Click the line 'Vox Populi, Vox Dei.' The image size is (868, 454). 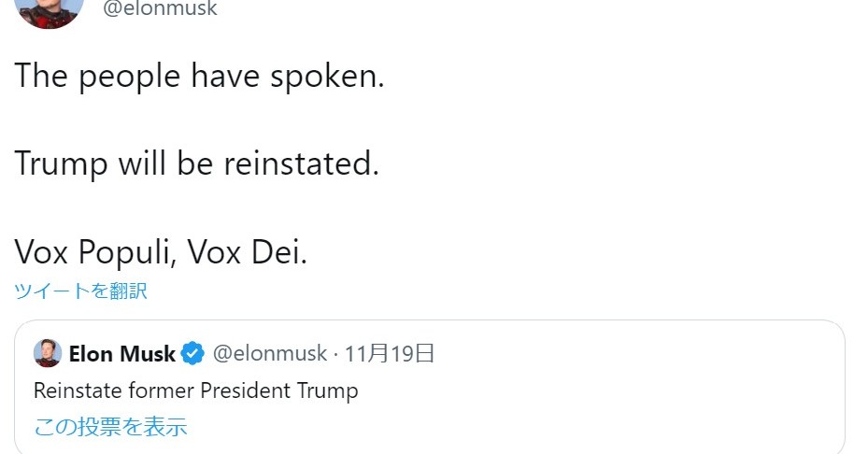(161, 252)
